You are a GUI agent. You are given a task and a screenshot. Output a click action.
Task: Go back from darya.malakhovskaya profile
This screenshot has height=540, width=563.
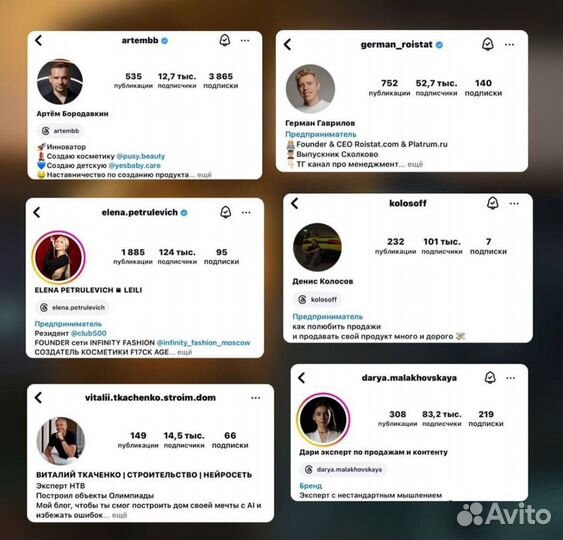302,378
